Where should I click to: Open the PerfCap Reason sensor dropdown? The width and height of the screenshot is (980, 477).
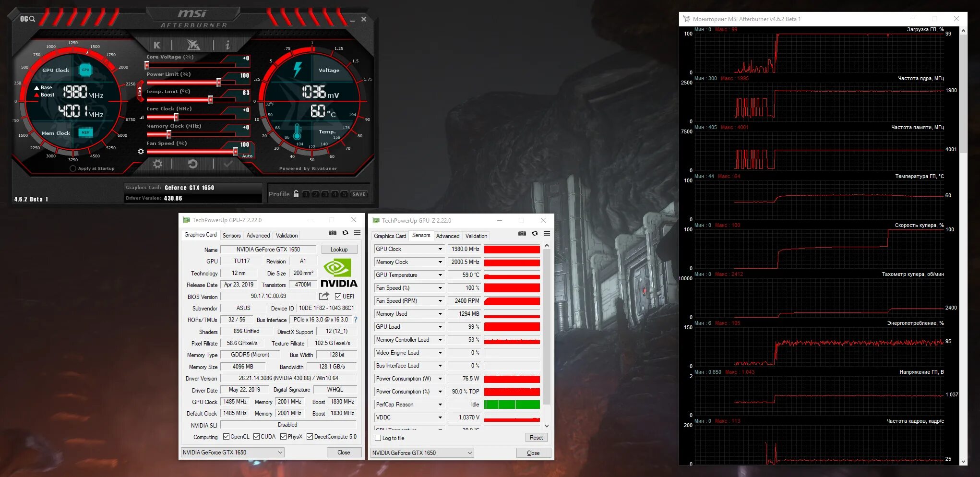pyautogui.click(x=440, y=405)
